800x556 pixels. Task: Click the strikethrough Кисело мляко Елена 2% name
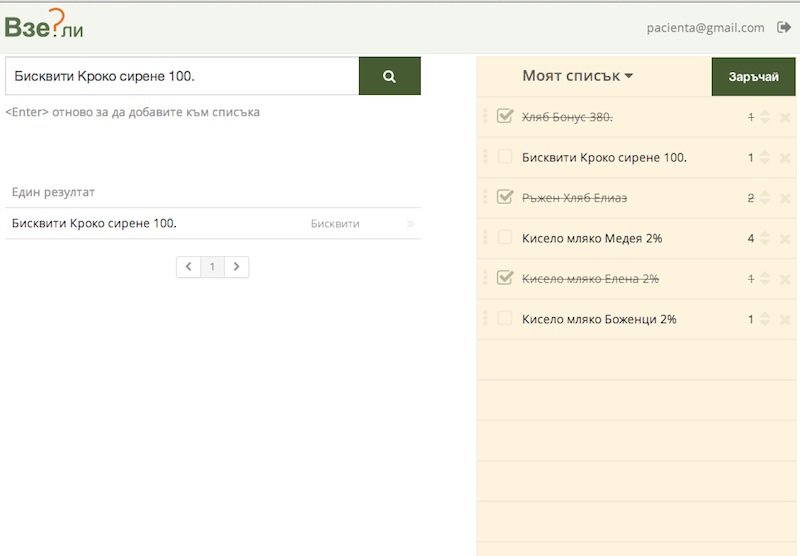tap(590, 279)
